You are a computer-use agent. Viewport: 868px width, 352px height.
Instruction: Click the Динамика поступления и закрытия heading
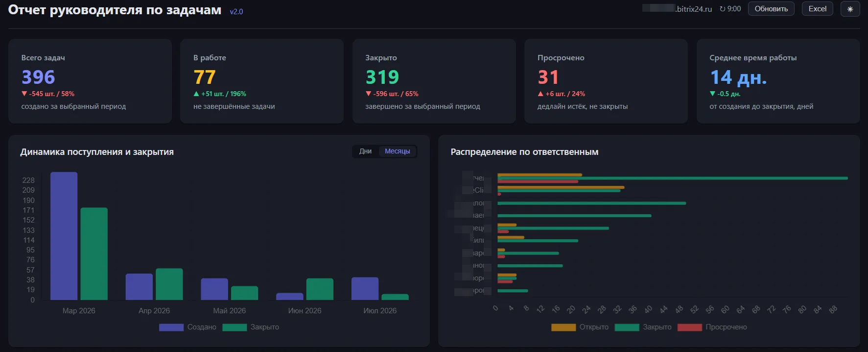pos(97,152)
